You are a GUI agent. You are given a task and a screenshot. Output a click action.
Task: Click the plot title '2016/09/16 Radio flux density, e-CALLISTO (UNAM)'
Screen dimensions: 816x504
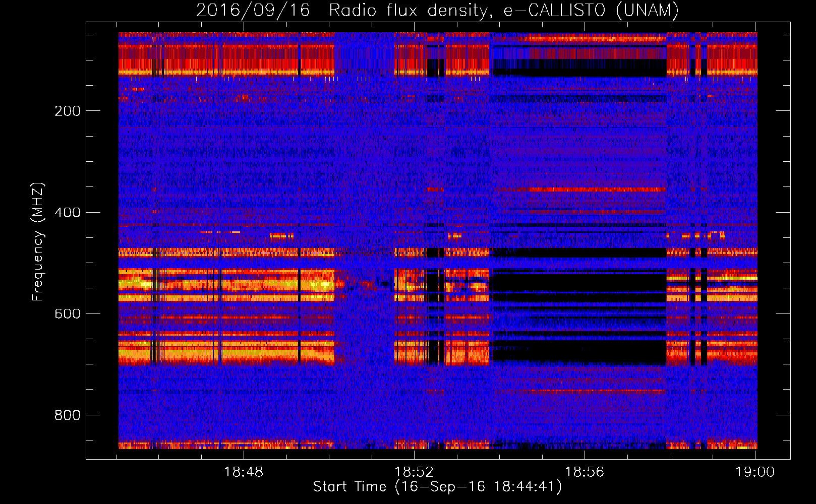pyautogui.click(x=437, y=10)
